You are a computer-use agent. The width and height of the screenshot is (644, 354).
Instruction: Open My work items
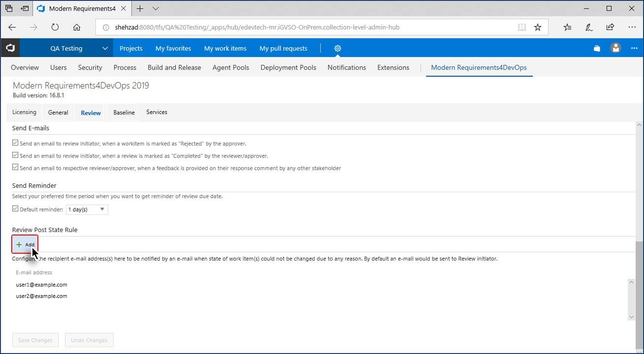(225, 48)
